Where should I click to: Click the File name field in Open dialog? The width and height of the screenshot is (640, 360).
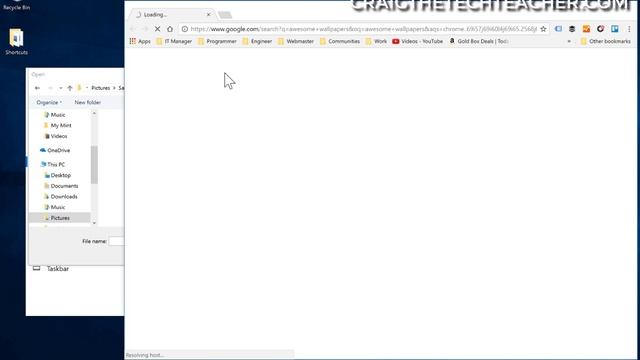click(116, 241)
